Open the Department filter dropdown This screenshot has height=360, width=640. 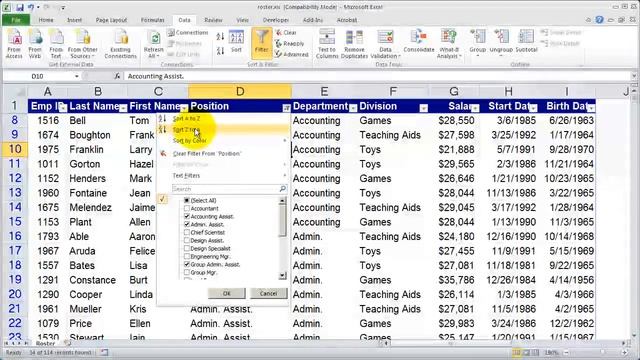tap(353, 108)
